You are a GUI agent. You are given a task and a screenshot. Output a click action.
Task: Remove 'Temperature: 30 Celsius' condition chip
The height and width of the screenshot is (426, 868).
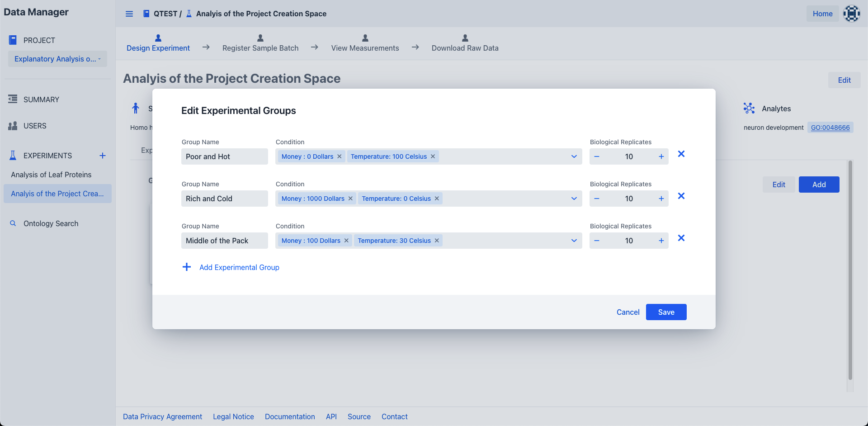click(x=437, y=241)
